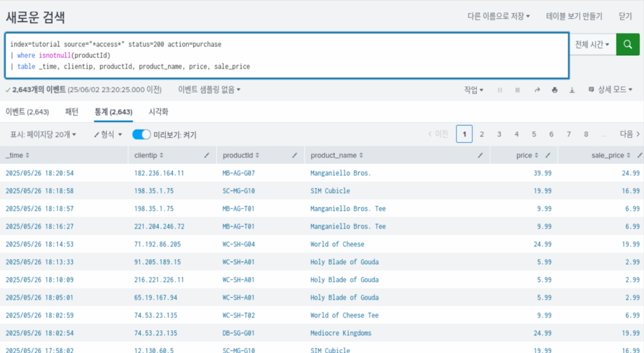This screenshot has width=644, height=353.
Task: Click 닫기 to close search
Action: [625, 16]
